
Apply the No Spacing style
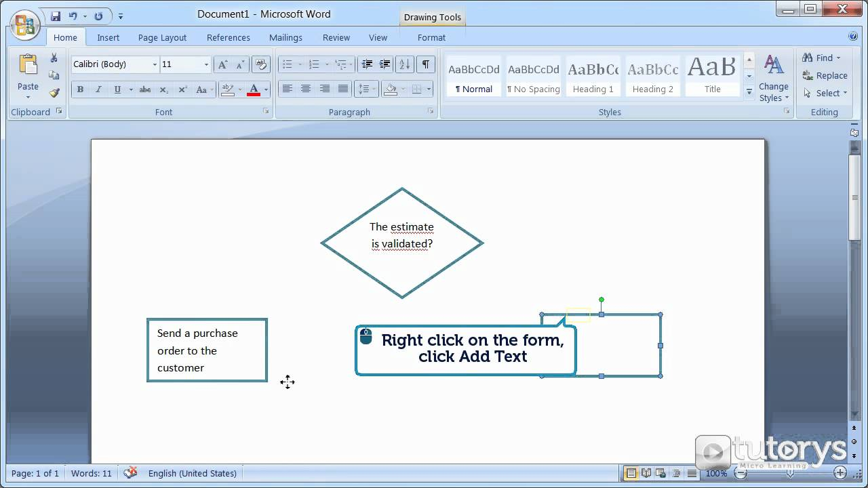(533, 76)
